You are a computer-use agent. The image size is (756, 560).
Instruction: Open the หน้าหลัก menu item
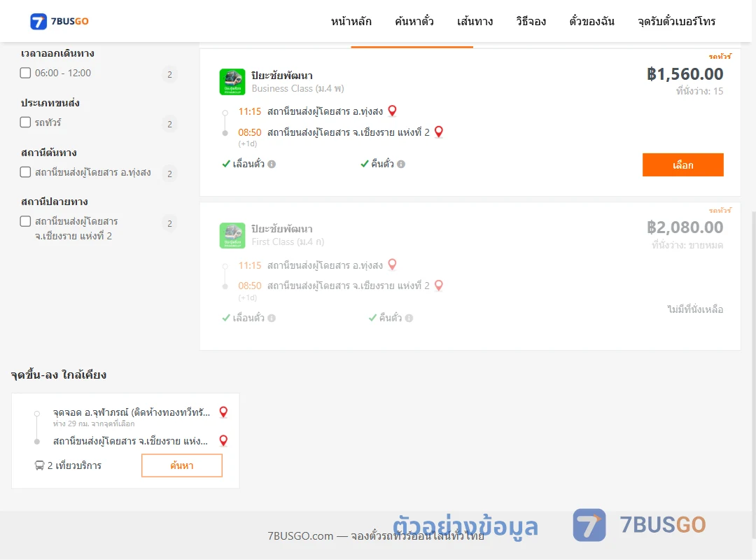pos(351,21)
